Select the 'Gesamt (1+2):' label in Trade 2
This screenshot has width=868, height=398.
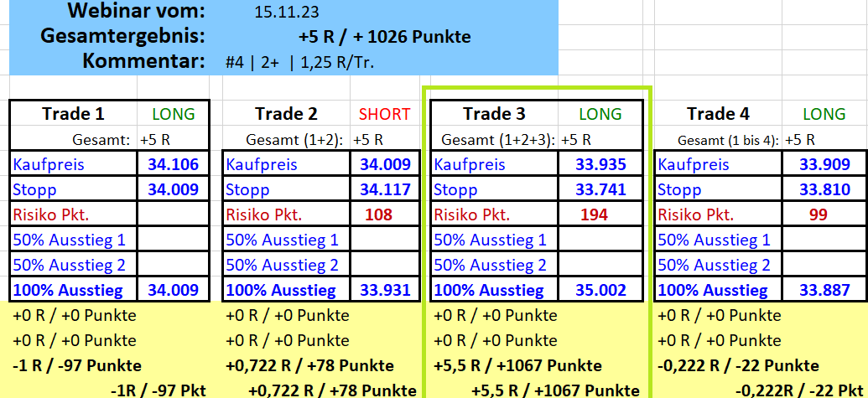point(285,140)
